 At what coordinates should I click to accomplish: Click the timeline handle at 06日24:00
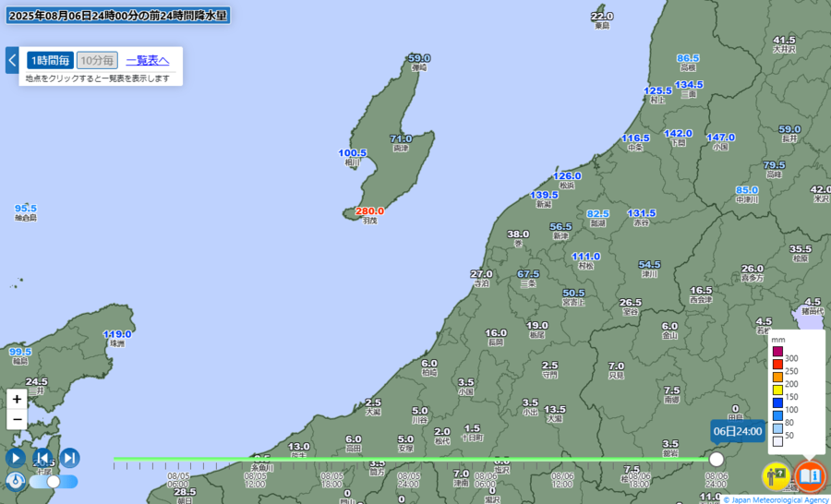coord(717,459)
